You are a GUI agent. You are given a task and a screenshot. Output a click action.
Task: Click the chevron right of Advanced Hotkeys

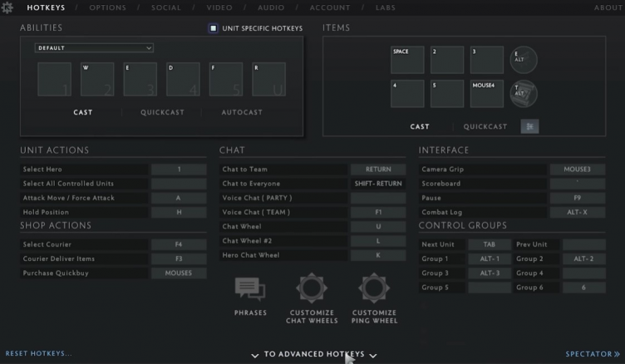(x=373, y=355)
